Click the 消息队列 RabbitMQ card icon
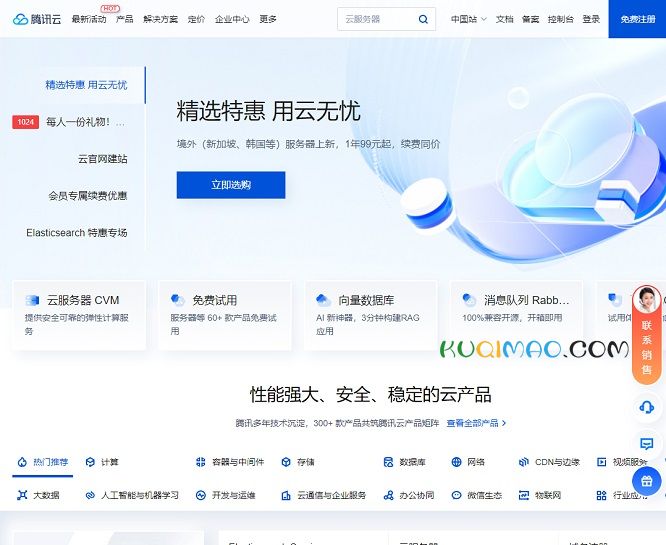Image resolution: width=666 pixels, height=545 pixels. click(x=469, y=300)
